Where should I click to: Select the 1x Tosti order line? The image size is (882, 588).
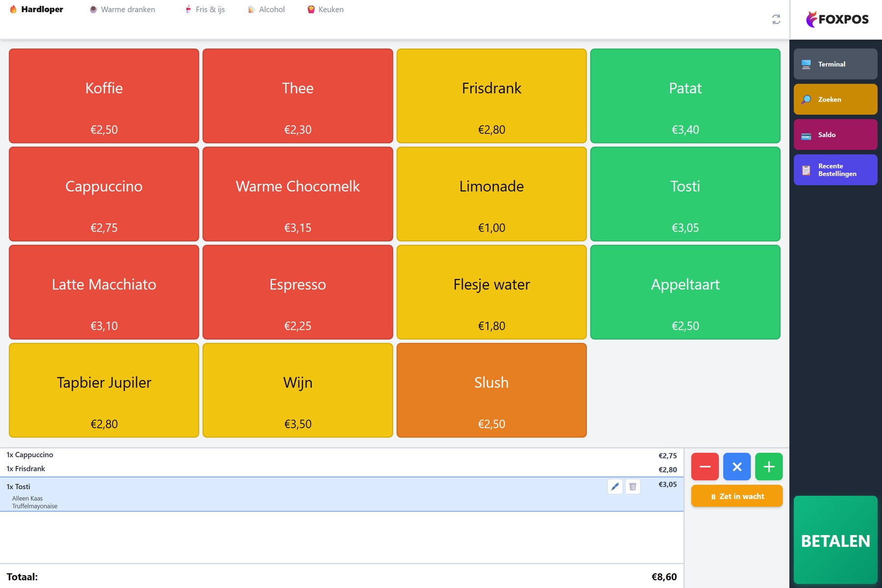342,494
